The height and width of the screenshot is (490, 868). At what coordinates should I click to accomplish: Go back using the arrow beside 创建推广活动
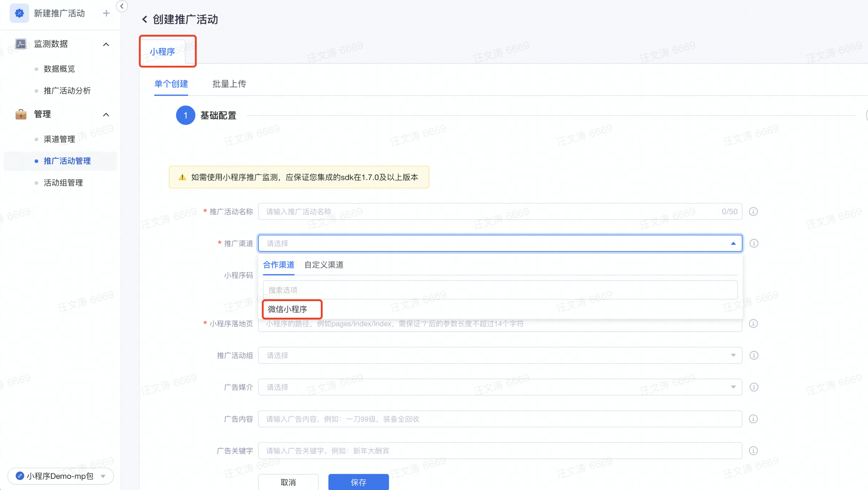[144, 19]
